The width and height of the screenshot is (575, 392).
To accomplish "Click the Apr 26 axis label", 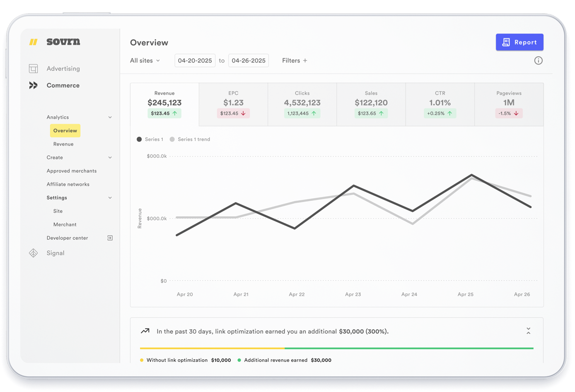I will coord(522,294).
